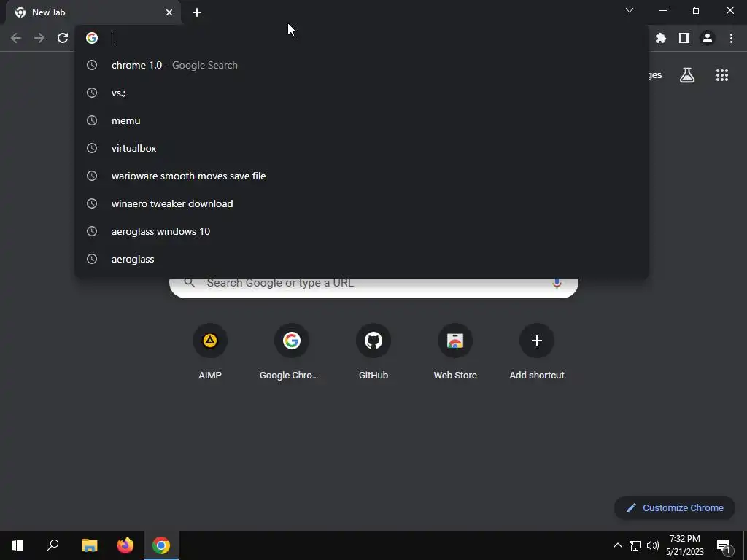The image size is (747, 560).
Task: Click the Customize Chrome button
Action: pos(675,507)
